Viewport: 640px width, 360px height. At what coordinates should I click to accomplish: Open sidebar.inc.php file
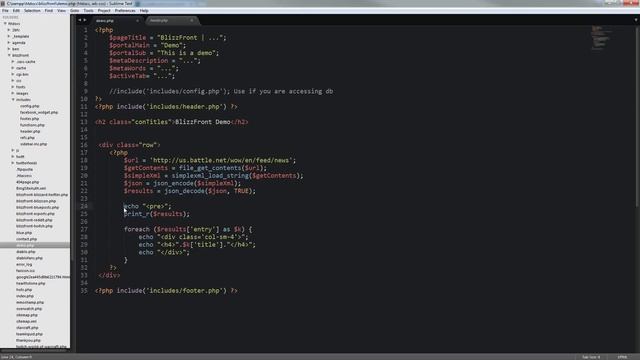pyautogui.click(x=33, y=144)
